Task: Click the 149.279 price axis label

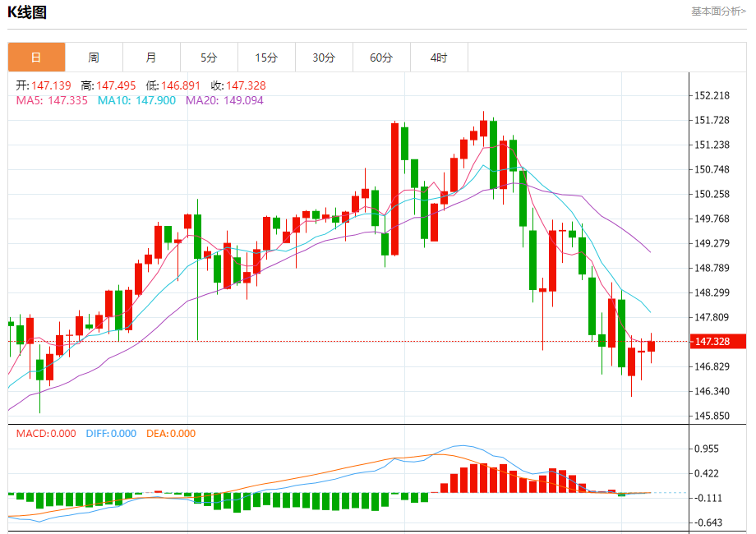Action: click(712, 243)
